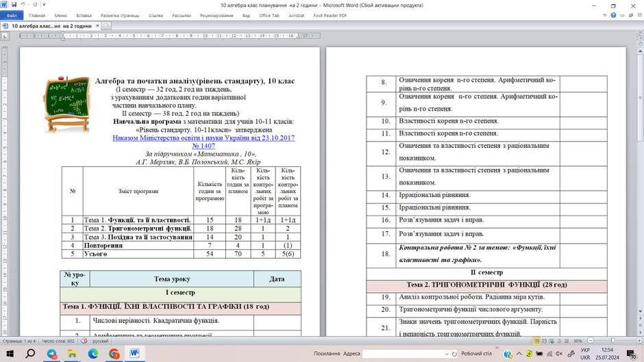Image resolution: width=644 pixels, height=362 pixels.
Task: Click the 'II семестр' heading row
Action: pyautogui.click(x=486, y=272)
